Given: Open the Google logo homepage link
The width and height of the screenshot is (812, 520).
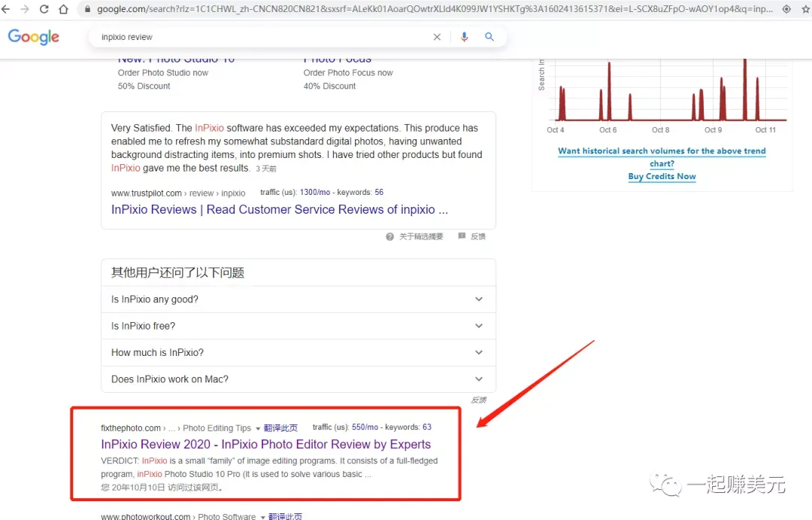Looking at the screenshot, I should click(34, 37).
